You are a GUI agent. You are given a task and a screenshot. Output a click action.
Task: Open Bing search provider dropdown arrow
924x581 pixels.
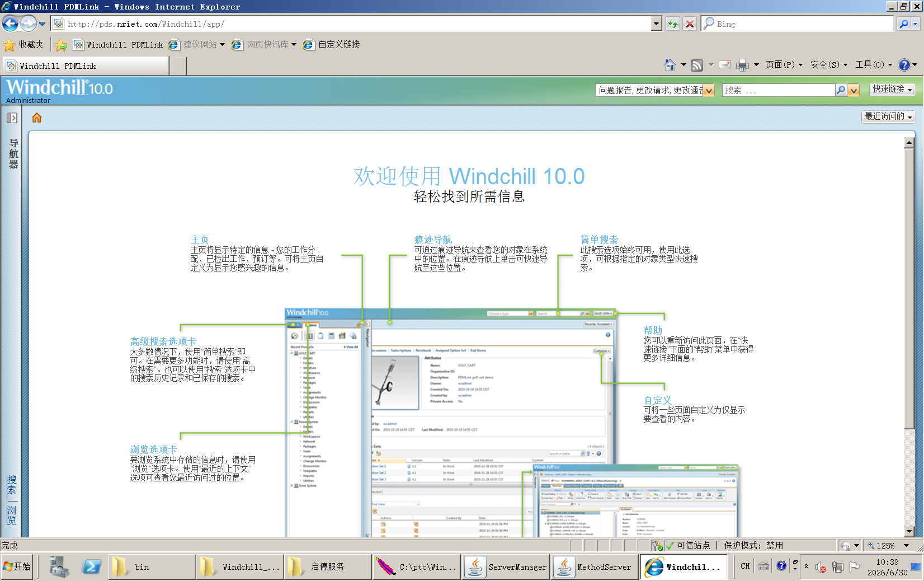pyautogui.click(x=916, y=24)
